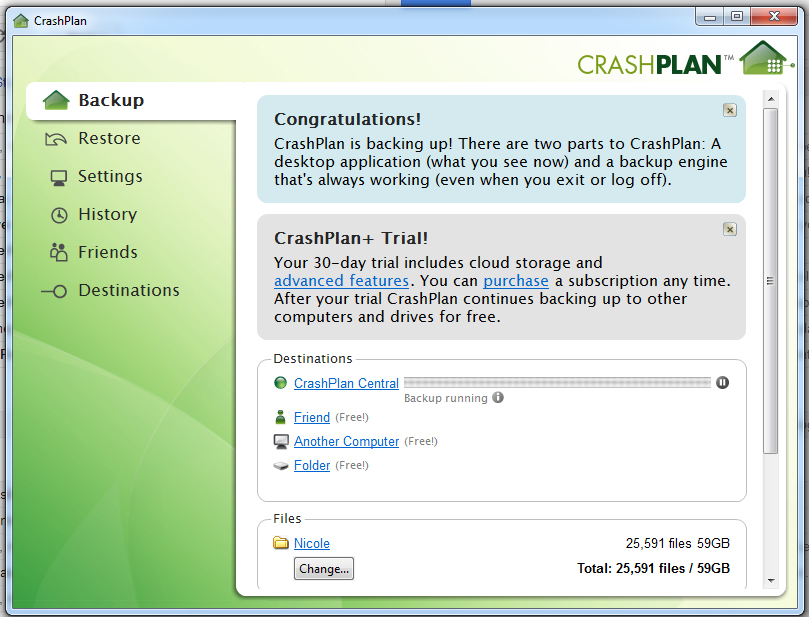Click the Destinations connector icon

[54, 291]
